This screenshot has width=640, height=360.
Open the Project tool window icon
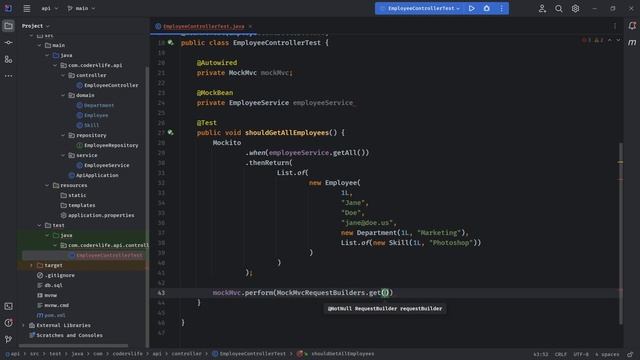click(x=8, y=26)
